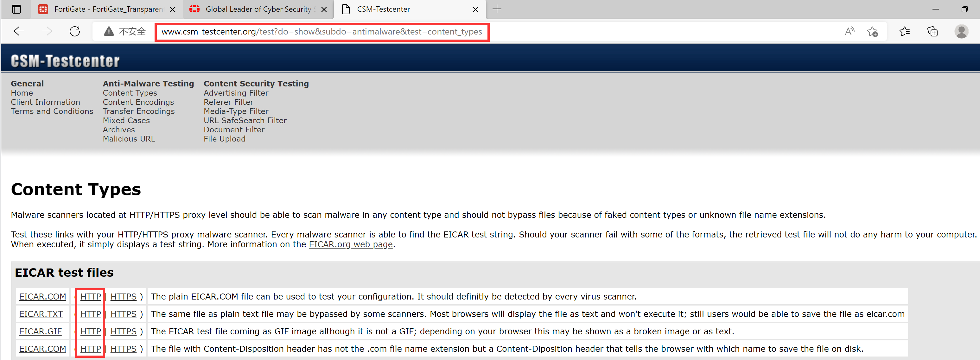Screen dimensions: 980x360
Task: Open a new browser tab
Action: tap(497, 9)
